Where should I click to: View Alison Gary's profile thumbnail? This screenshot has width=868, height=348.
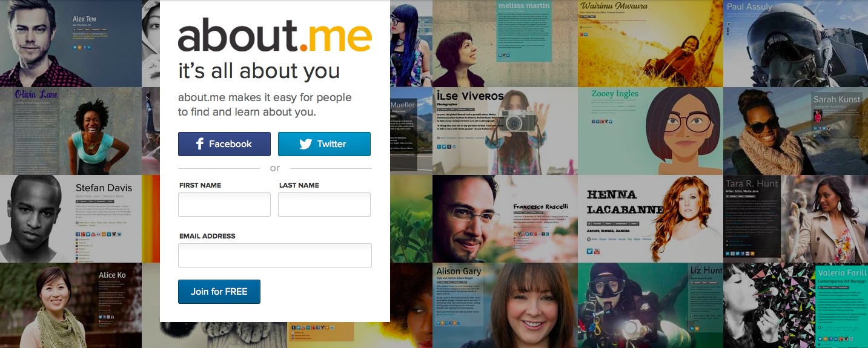coord(505,306)
